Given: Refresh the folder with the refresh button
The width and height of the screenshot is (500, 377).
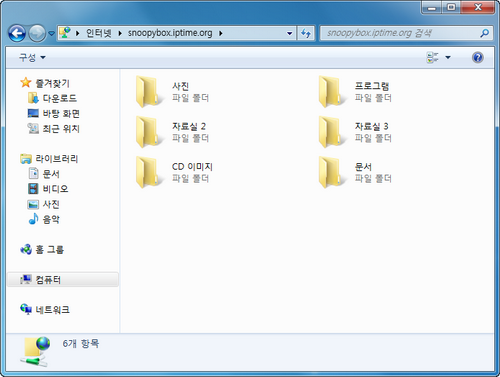Looking at the screenshot, I should click(306, 33).
